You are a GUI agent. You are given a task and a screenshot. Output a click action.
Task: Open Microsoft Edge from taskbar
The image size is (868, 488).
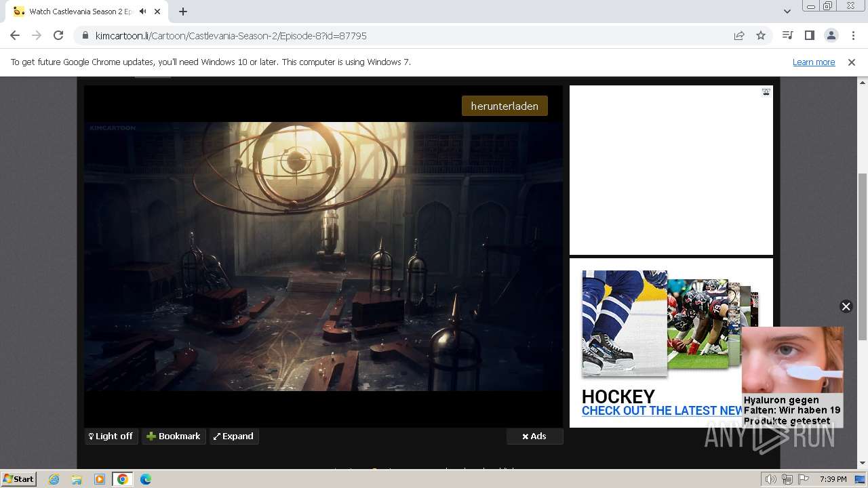tap(146, 479)
